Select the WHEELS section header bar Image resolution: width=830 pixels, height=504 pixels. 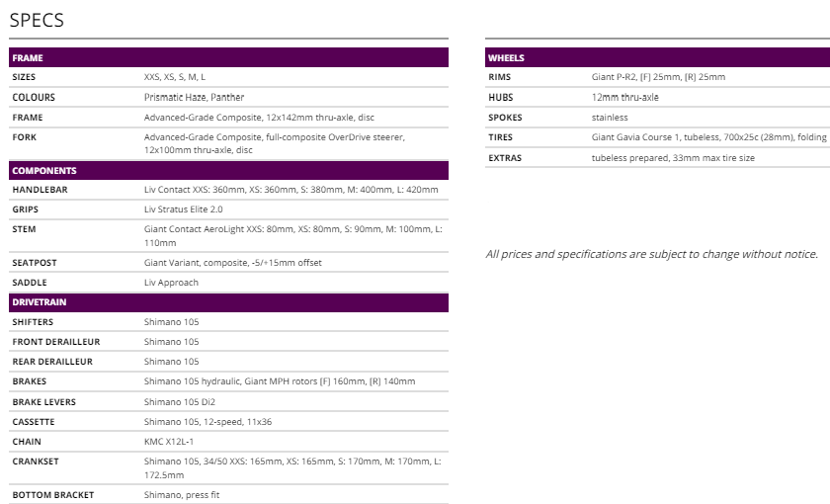click(x=657, y=57)
